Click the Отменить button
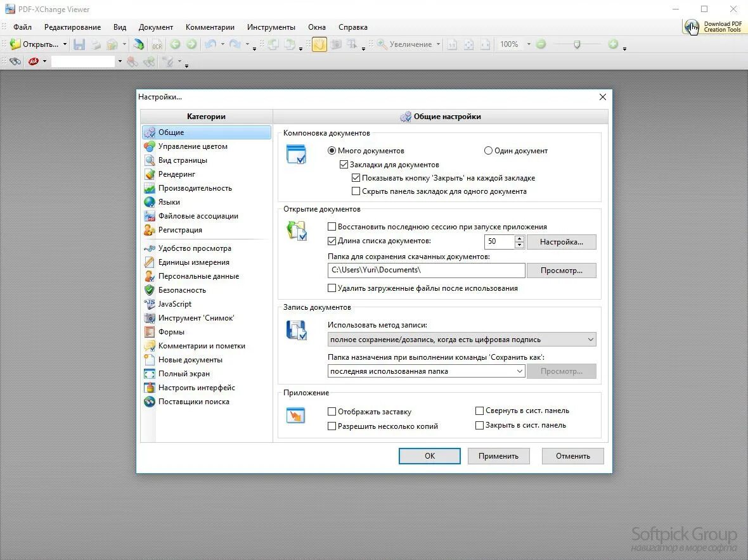This screenshot has width=748, height=560. pyautogui.click(x=573, y=456)
